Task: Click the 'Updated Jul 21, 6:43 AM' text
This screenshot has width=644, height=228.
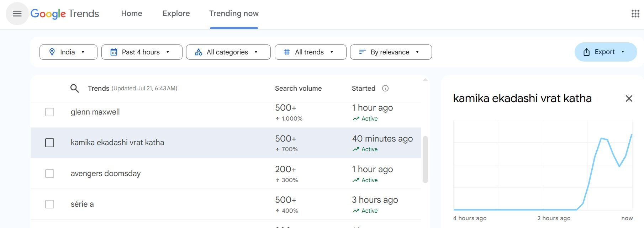Action: [144, 89]
